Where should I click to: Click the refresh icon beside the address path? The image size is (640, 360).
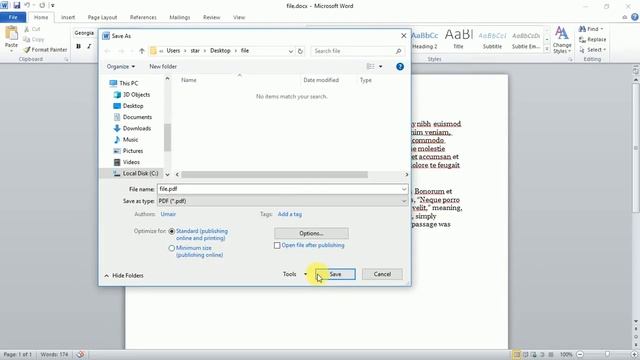point(300,51)
